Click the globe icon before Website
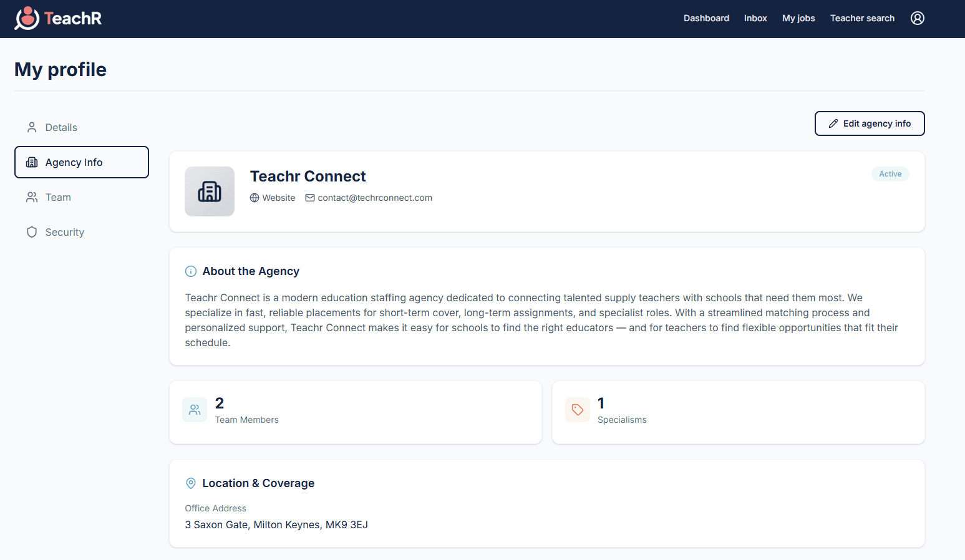Viewport: 965px width, 560px height. 254,198
